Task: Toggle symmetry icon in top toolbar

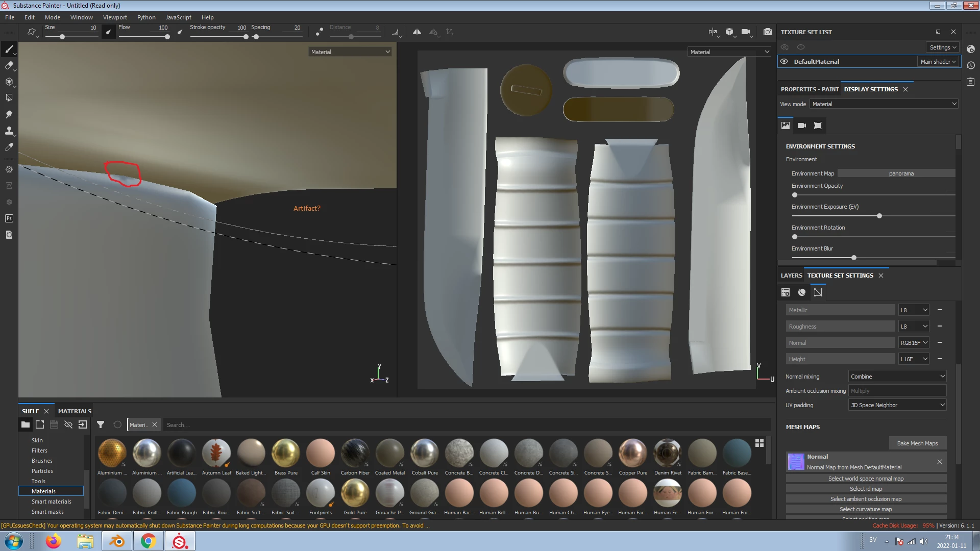Action: [417, 32]
